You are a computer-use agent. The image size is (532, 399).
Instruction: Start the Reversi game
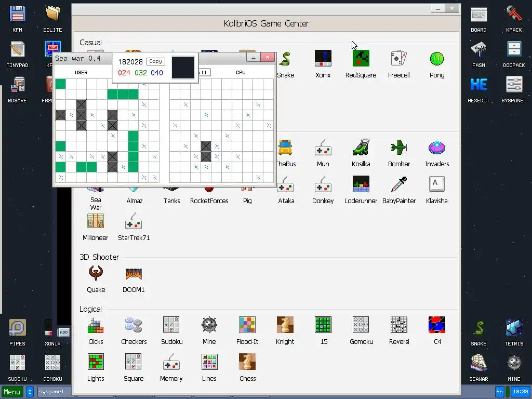[x=399, y=331]
